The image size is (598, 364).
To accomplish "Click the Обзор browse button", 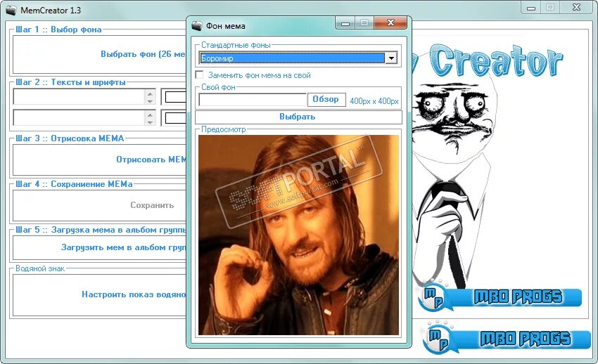I will click(x=326, y=99).
